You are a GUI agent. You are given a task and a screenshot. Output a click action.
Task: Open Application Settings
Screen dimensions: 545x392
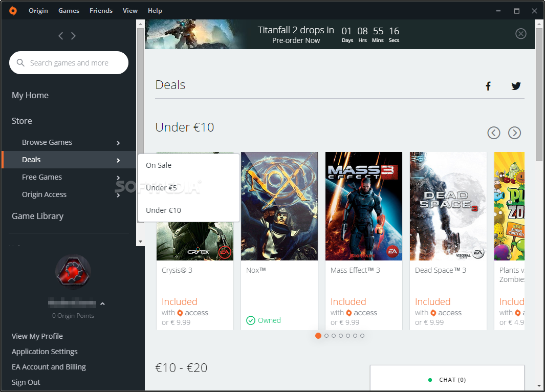[45, 352]
